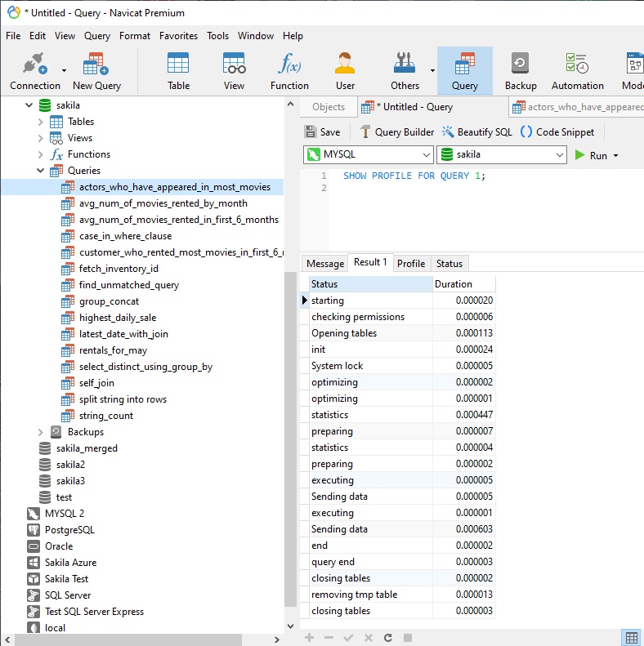Open the View objects icon

[x=234, y=71]
